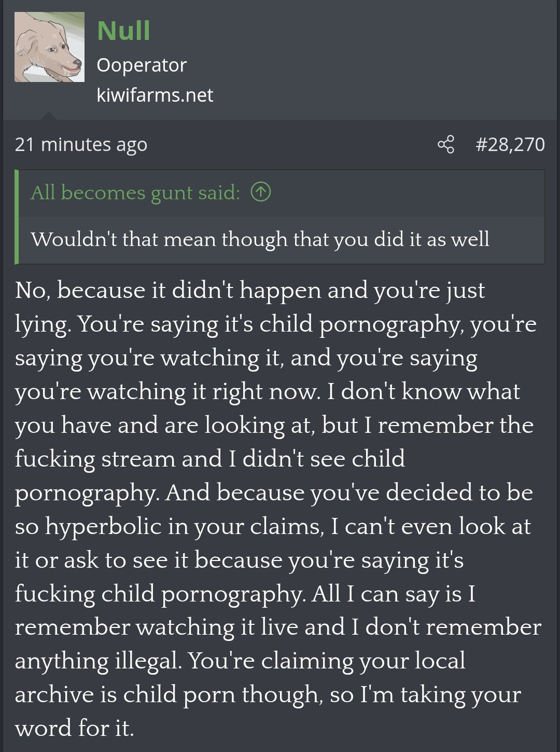
Task: Open Null's dog avatar image
Action: click(49, 47)
